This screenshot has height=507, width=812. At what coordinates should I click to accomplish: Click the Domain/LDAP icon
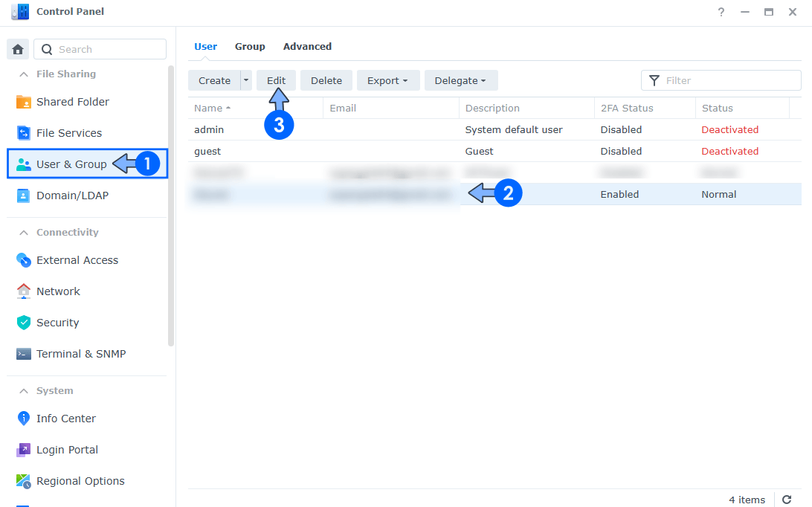click(23, 196)
